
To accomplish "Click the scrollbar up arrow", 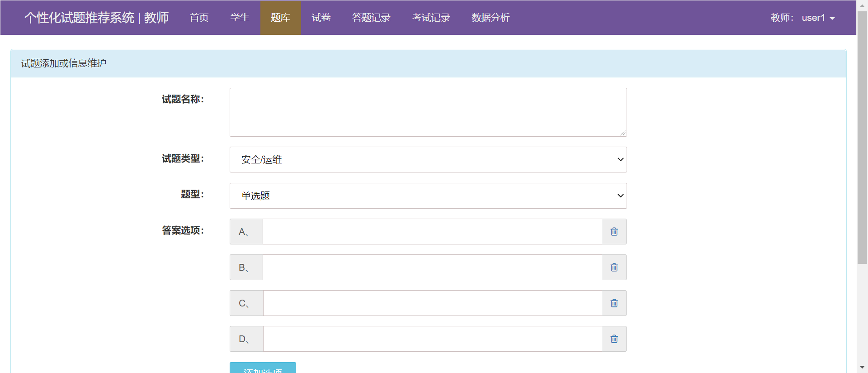I will coord(862,6).
